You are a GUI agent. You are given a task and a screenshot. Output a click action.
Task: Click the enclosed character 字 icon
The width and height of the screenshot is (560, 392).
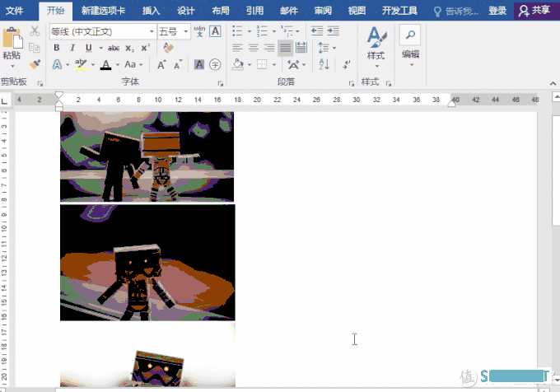(215, 64)
